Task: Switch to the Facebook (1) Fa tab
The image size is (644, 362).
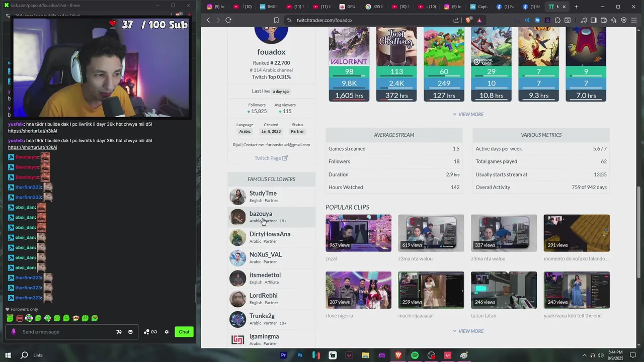Action: (505, 7)
